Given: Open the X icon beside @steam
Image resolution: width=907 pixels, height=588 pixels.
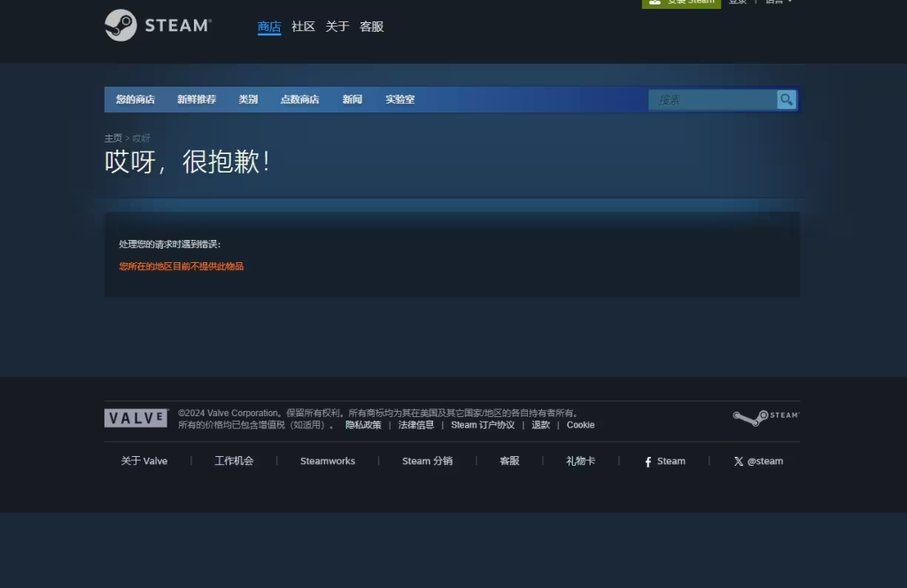Looking at the screenshot, I should click(739, 461).
